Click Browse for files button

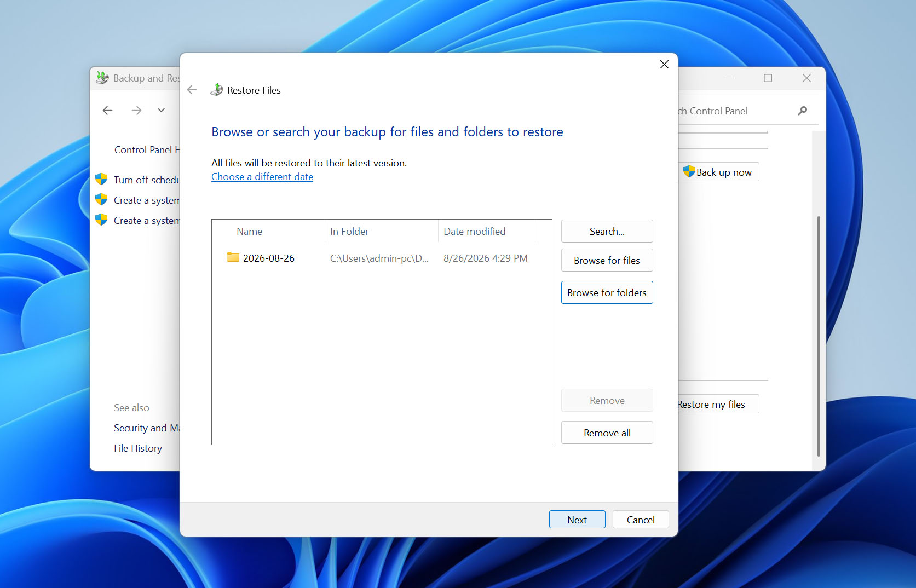[607, 260]
